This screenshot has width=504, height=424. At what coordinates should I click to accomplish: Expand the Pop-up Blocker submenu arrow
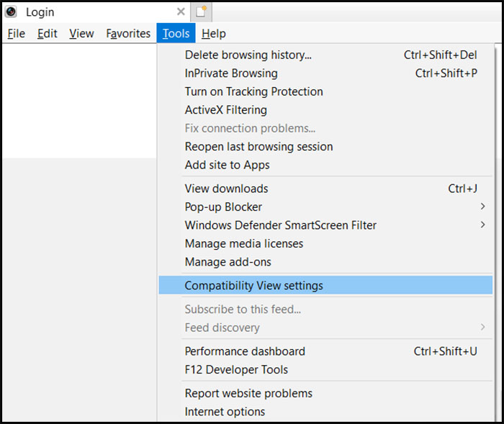pyautogui.click(x=482, y=207)
